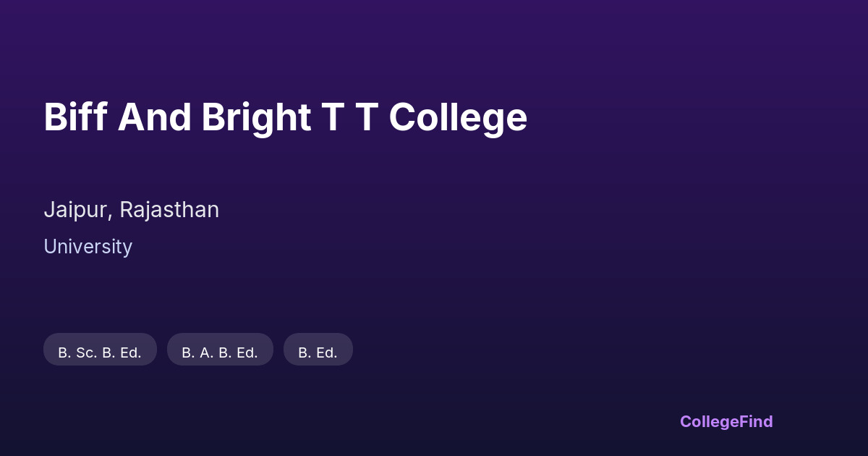Click the Jaipur, Rajasthan location text
This screenshot has height=456, width=868.
point(131,210)
